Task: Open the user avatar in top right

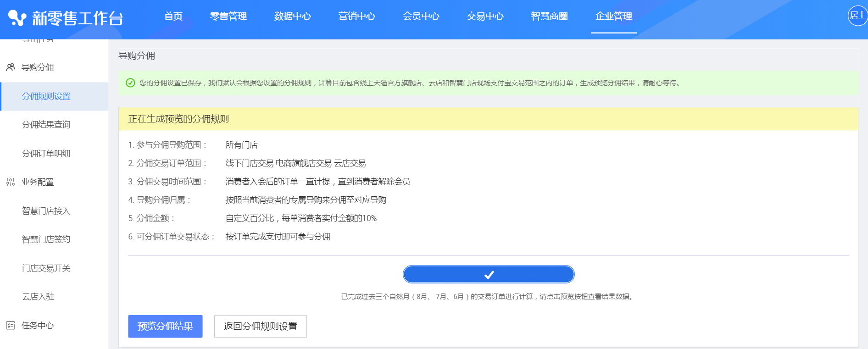Action: pyautogui.click(x=857, y=16)
